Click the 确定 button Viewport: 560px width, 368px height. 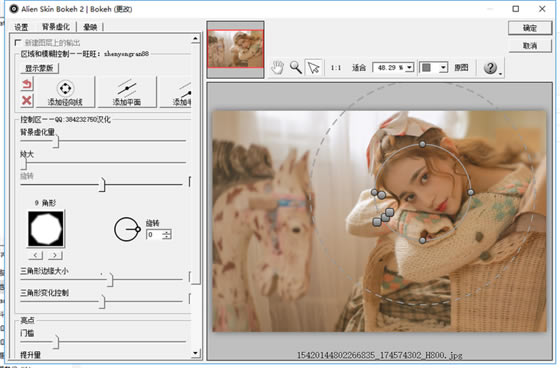pos(530,28)
